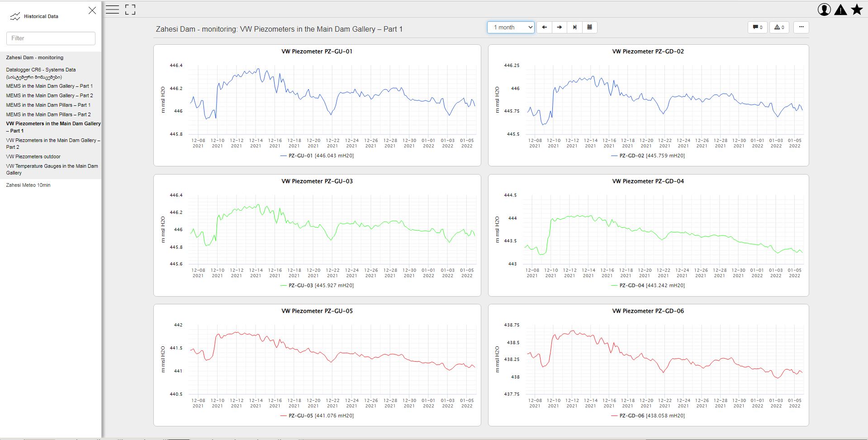Open alerts counter button
868x440 pixels.
(779, 27)
